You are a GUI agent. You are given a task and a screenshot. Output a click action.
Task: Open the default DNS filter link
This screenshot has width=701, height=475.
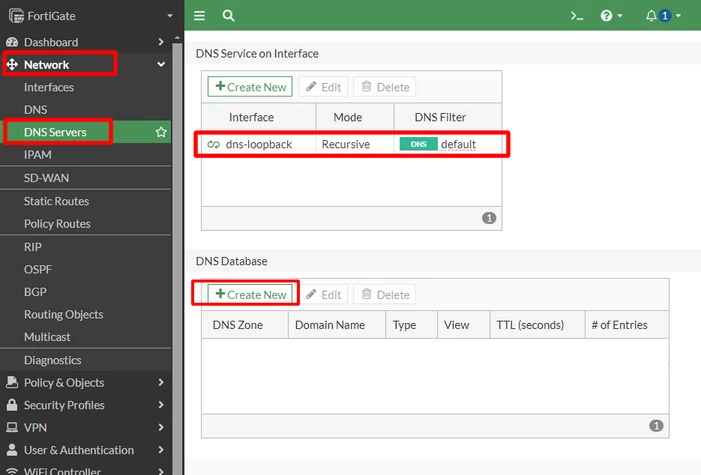(458, 144)
